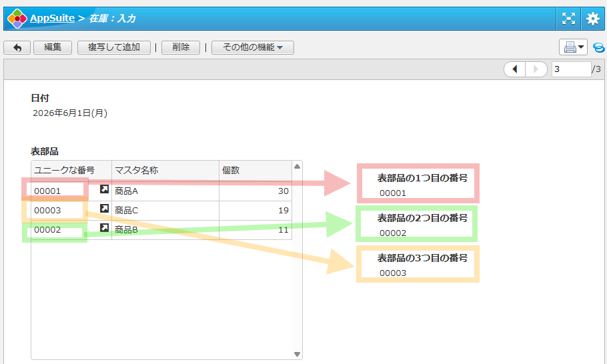Click the 削除 button
607x364 pixels.
tap(181, 47)
